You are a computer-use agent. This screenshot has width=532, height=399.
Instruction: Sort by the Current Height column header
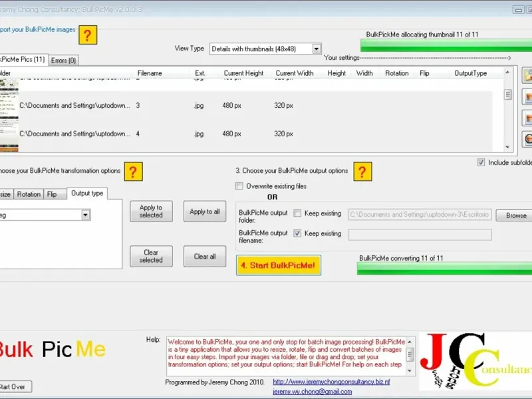pyautogui.click(x=243, y=73)
